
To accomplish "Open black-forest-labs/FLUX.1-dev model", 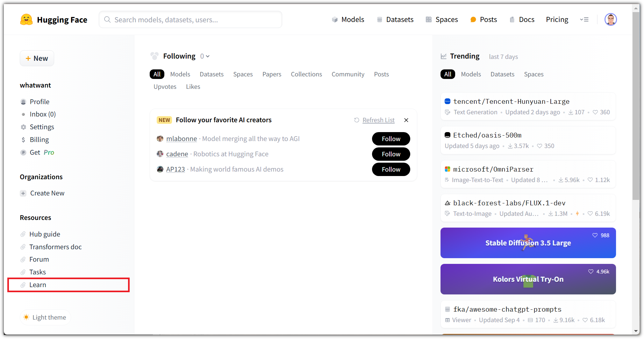I will 528,208.
